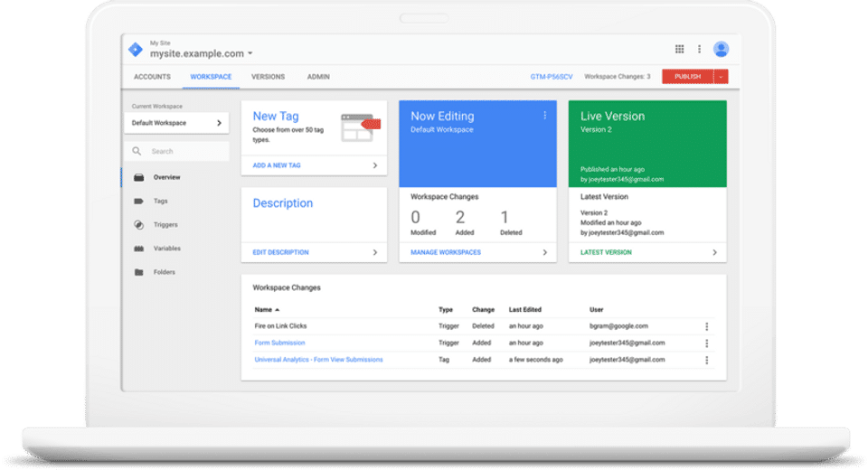
Task: Click the Triggers icon in sidebar
Action: [x=139, y=225]
